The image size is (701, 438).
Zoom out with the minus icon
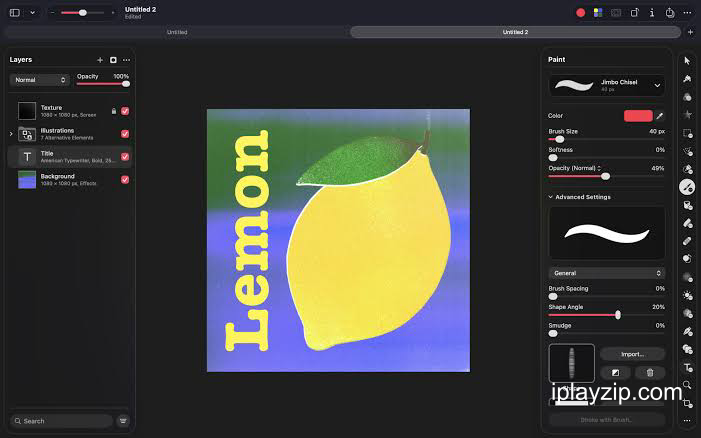point(52,13)
